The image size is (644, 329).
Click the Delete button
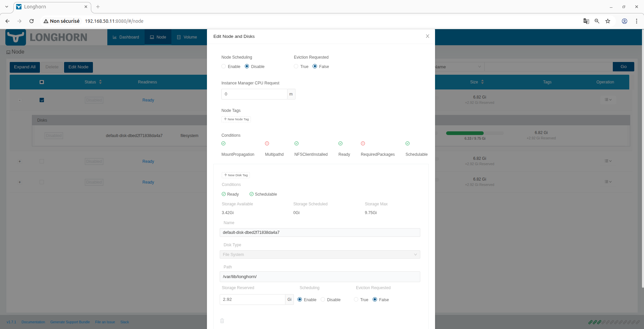click(52, 67)
